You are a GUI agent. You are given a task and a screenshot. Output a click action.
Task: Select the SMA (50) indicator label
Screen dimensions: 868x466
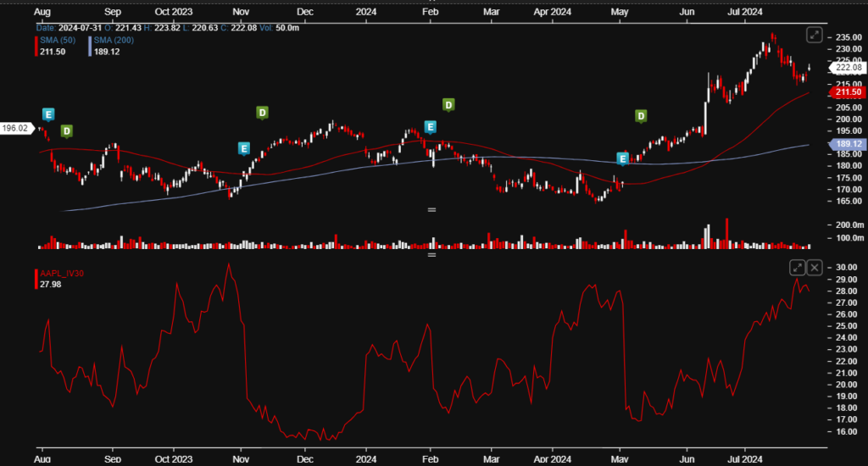point(58,41)
